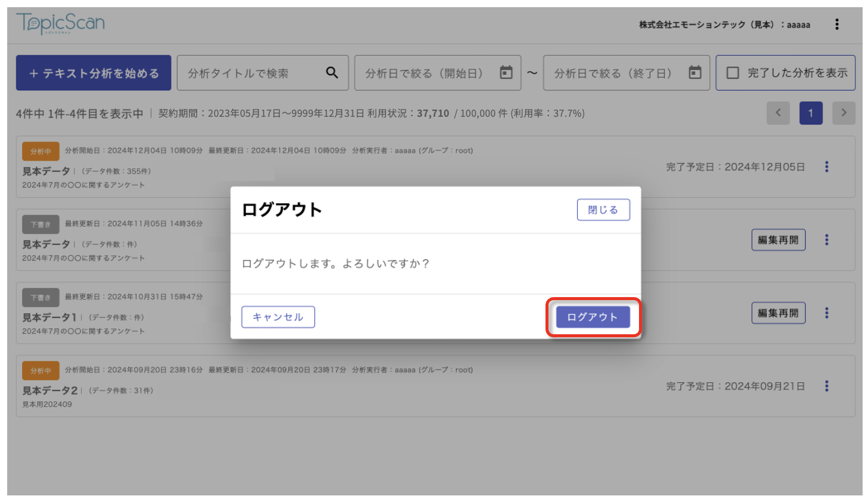Image resolution: width=868 pixels, height=502 pixels.
Task: Open the three-dot menu on 見本データ2 row
Action: 827,386
